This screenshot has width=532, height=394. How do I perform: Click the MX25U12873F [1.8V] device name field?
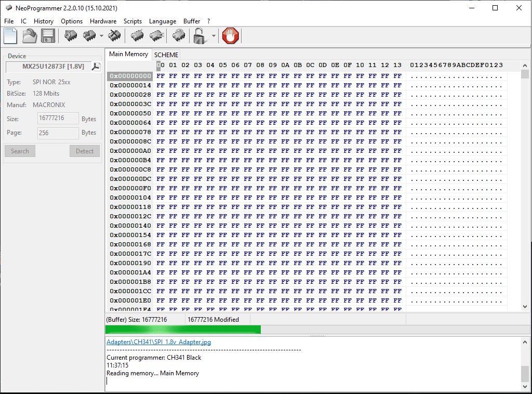pos(49,67)
